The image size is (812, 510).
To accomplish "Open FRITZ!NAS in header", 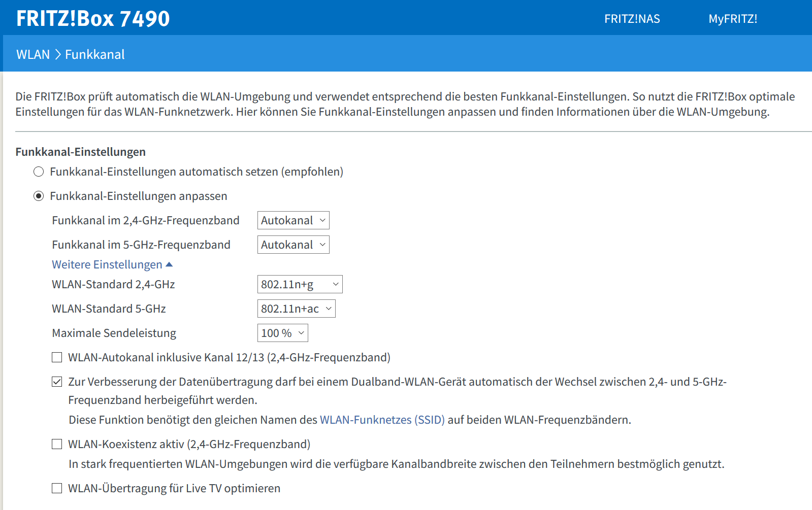I will [632, 19].
